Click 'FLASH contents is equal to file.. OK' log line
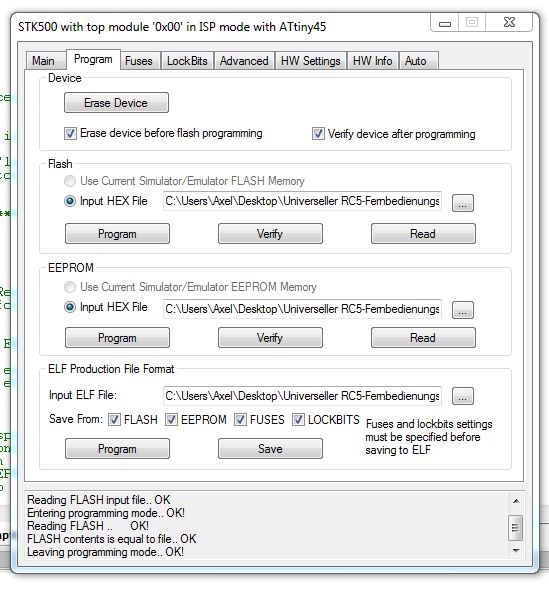Image resolution: width=549 pixels, height=591 pixels. pyautogui.click(x=112, y=539)
